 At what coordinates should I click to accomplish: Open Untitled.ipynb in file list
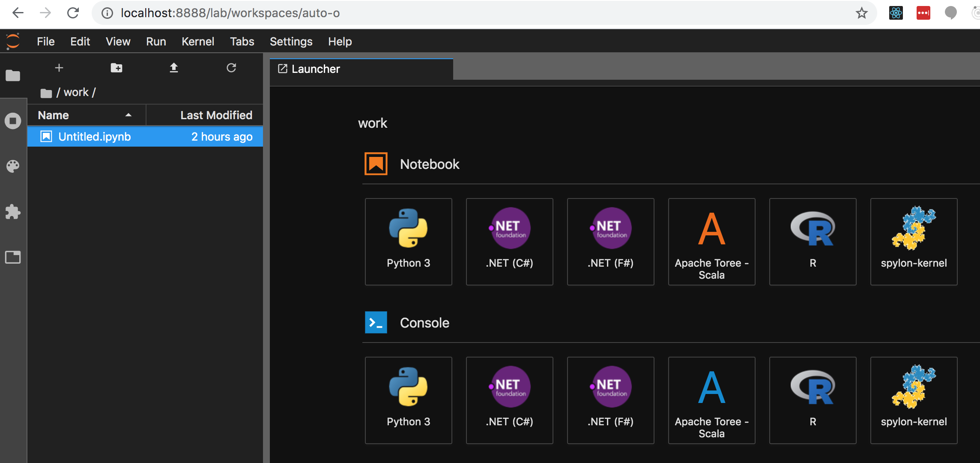point(94,137)
